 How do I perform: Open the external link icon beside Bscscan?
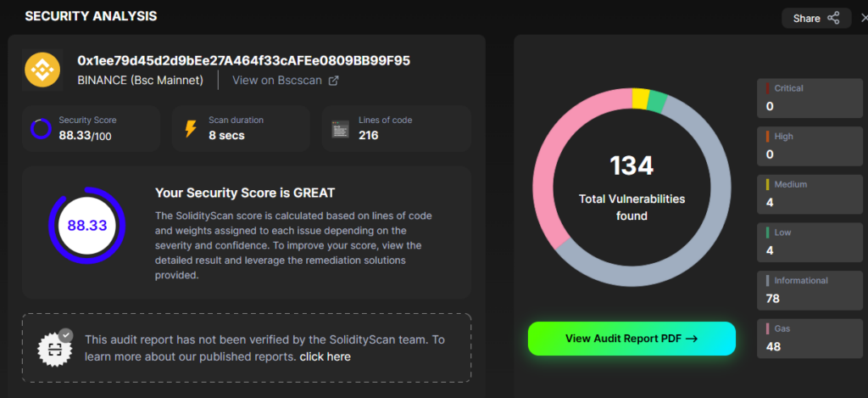tap(333, 81)
